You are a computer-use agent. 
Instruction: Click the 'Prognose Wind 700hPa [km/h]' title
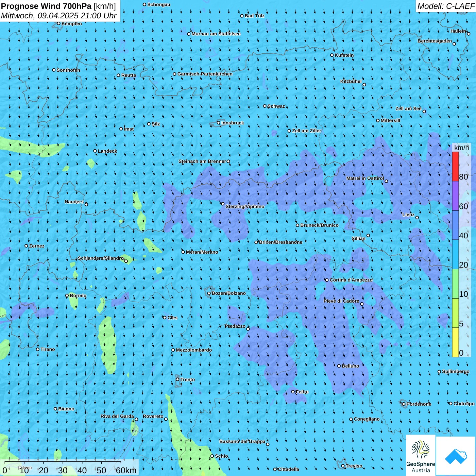[x=58, y=6]
